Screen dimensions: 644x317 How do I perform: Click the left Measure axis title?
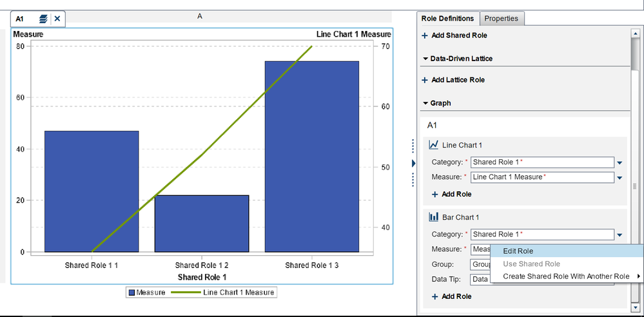tap(28, 35)
